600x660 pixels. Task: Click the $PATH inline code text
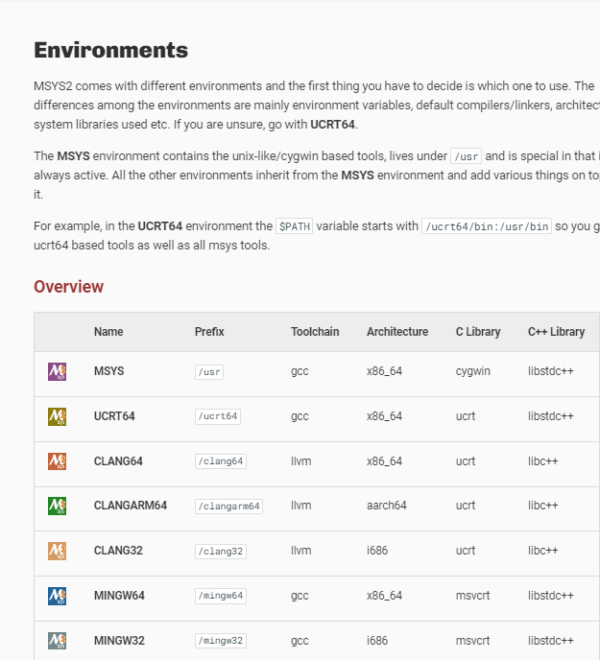tap(295, 227)
